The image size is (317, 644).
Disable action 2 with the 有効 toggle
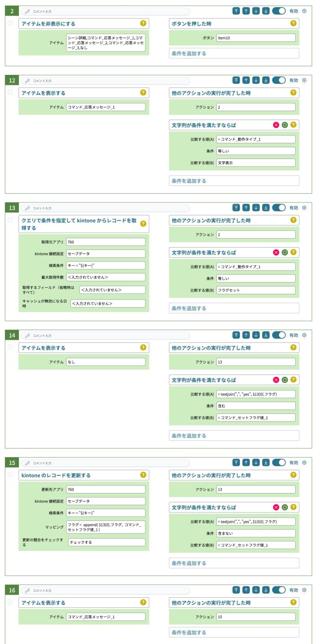click(279, 11)
